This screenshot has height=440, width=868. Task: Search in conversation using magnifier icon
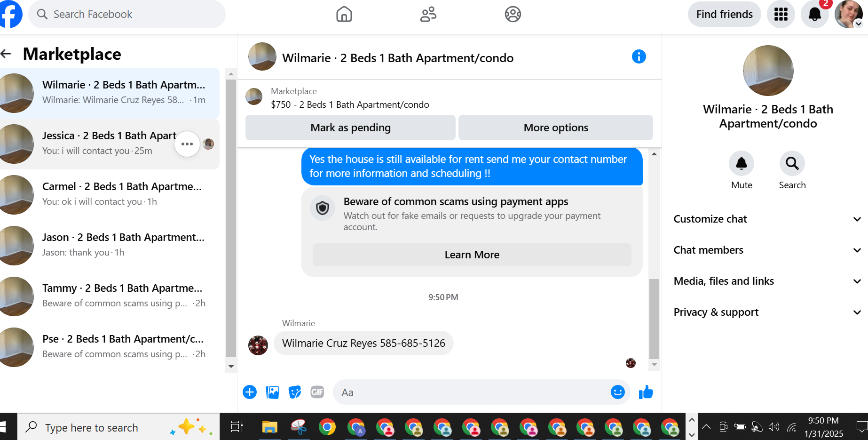pyautogui.click(x=792, y=163)
